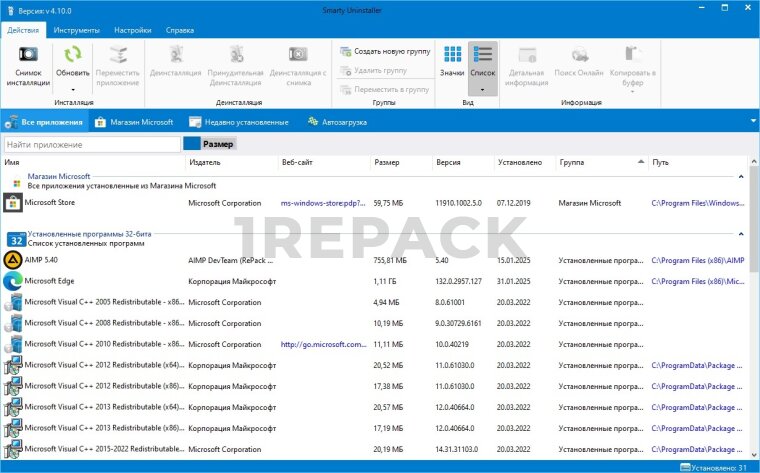Collapse the Установленные программы 32-бита group chevron
This screenshot has height=473, width=760.
click(741, 233)
